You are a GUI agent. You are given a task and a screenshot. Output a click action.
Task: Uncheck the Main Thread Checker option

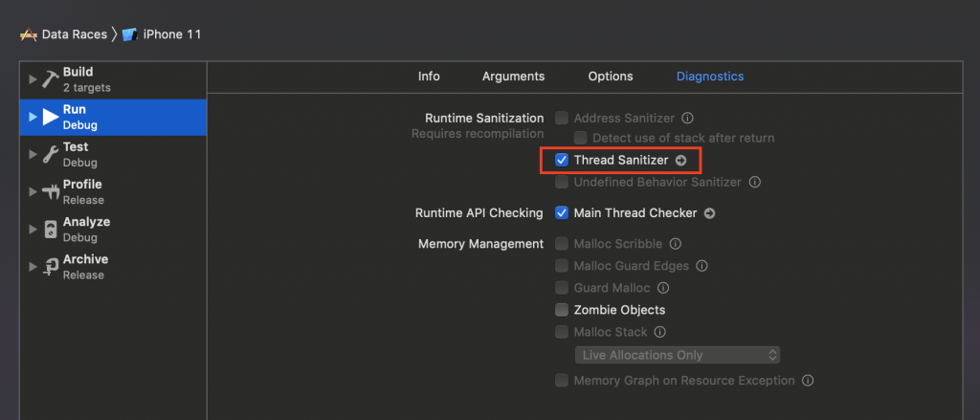point(562,213)
